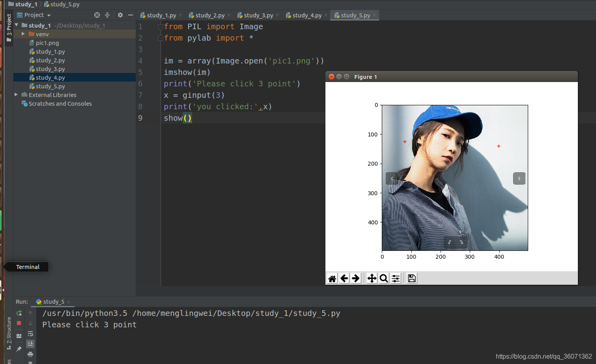Toggle soft-wrap in the run console

point(30,334)
